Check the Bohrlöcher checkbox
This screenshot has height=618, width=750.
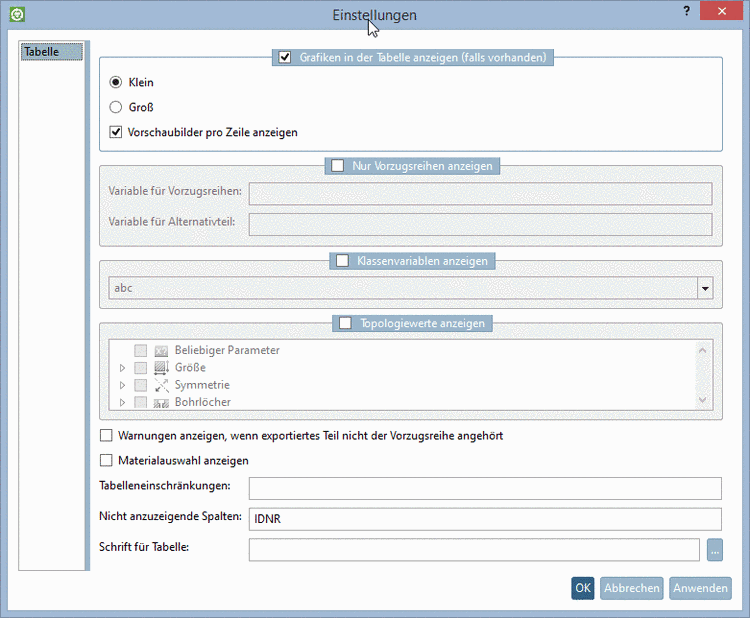[x=141, y=402]
